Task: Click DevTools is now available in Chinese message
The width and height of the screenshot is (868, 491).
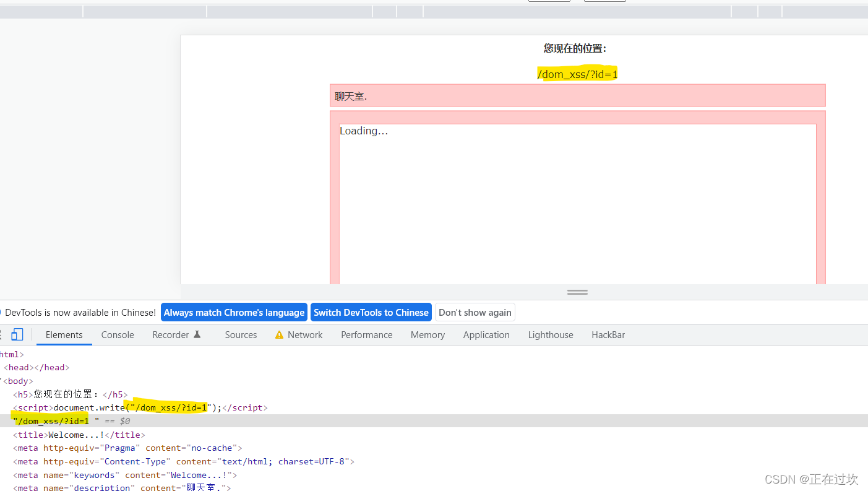Action: pyautogui.click(x=80, y=313)
